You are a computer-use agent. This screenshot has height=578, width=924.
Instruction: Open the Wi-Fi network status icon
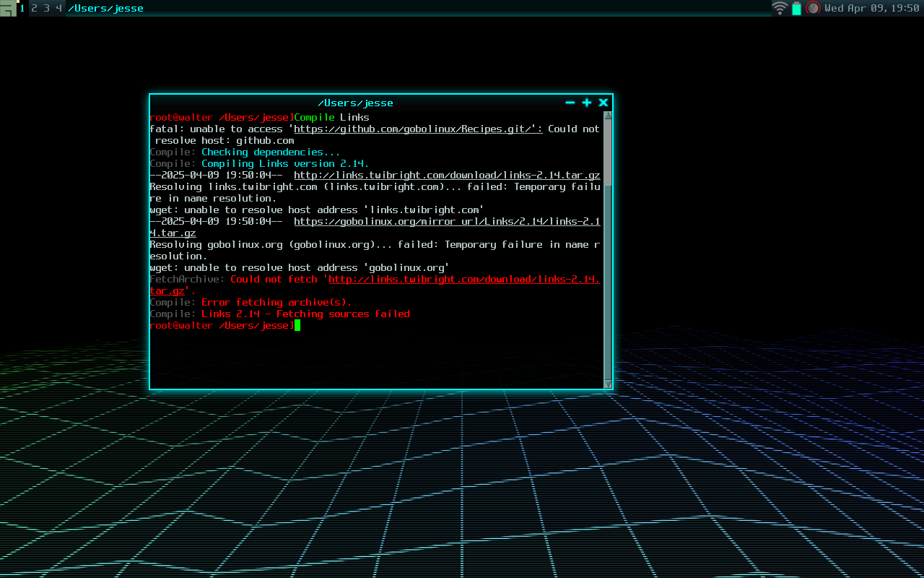(x=780, y=8)
